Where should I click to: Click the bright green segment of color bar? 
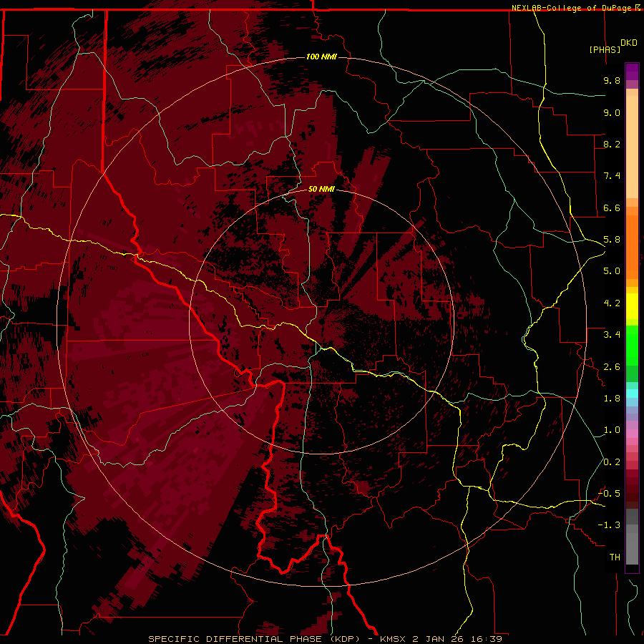click(x=632, y=345)
